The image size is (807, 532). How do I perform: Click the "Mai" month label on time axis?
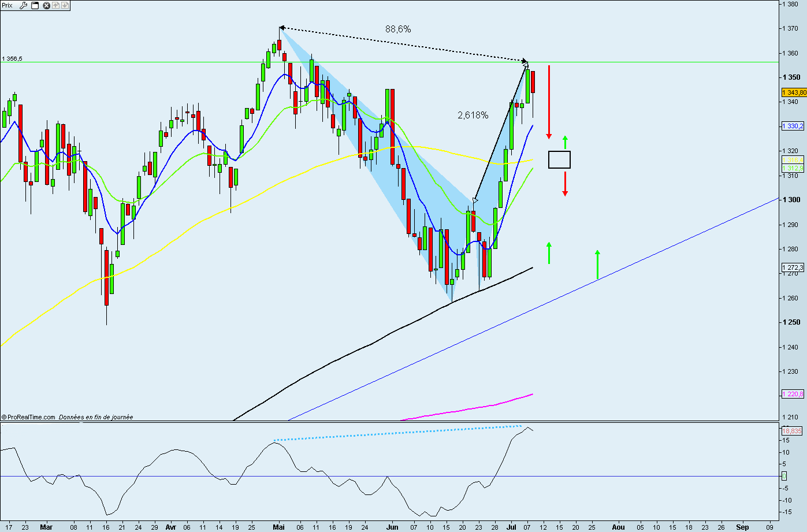[x=279, y=527]
